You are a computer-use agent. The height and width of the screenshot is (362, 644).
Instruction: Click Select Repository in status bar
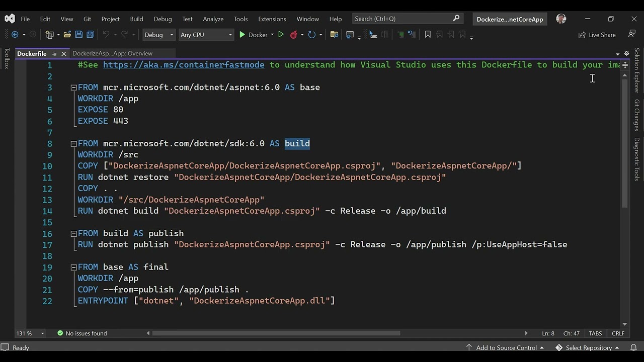click(x=587, y=347)
